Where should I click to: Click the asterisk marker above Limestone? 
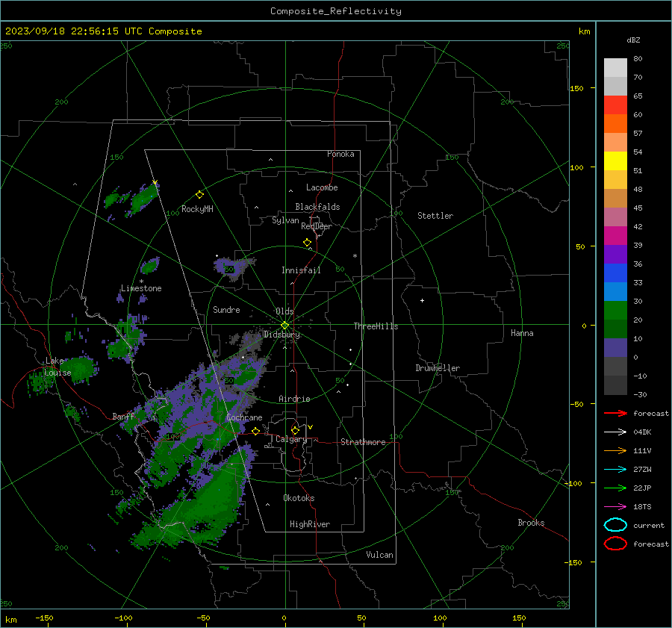[x=141, y=282]
